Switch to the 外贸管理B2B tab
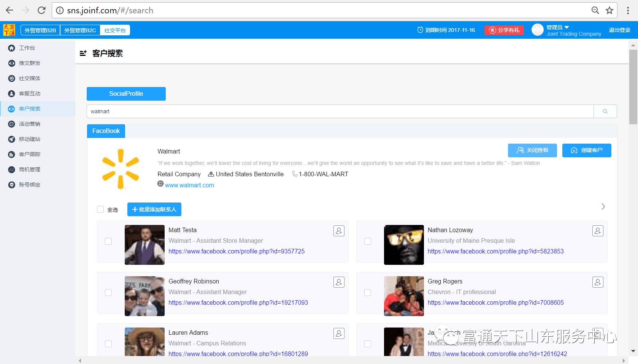638x364 pixels. [x=40, y=30]
